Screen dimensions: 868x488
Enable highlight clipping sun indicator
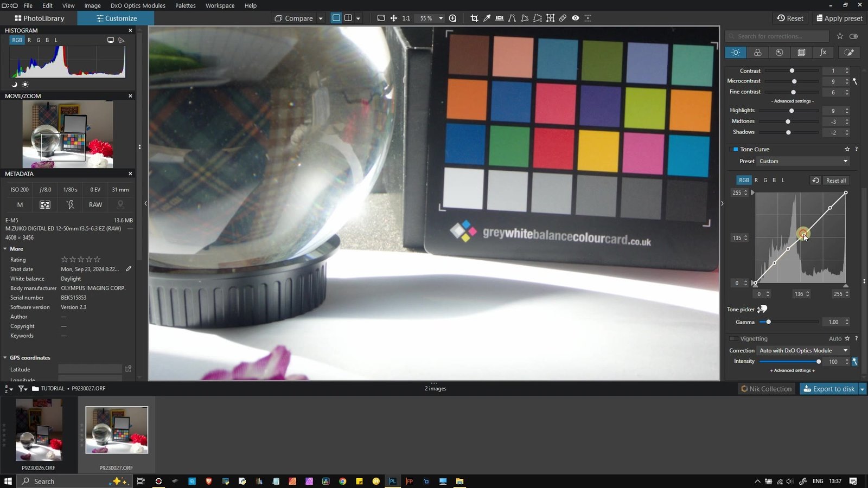coord(25,84)
